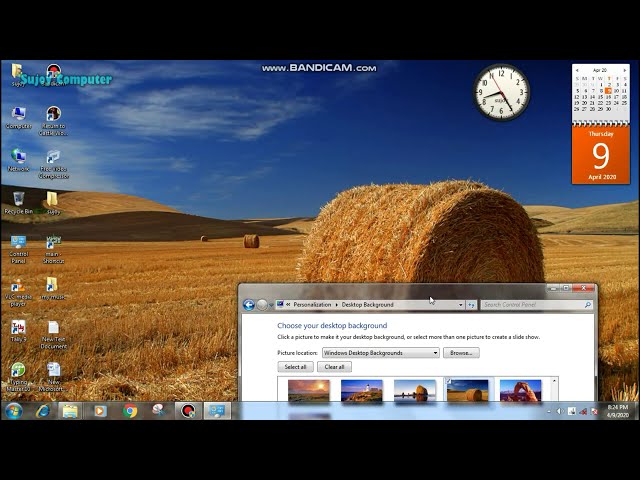The image size is (640, 480).
Task: Click the Select all button
Action: pyautogui.click(x=295, y=367)
